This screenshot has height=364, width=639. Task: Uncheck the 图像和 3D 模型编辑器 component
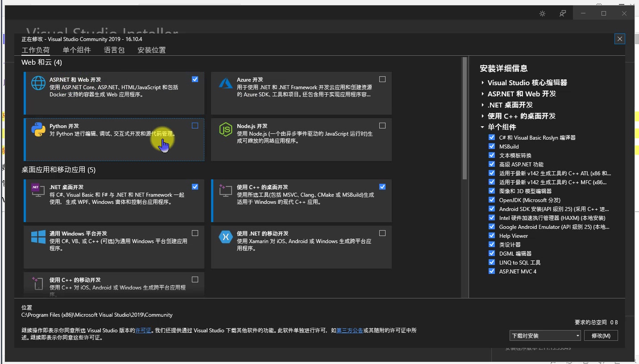[492, 191]
